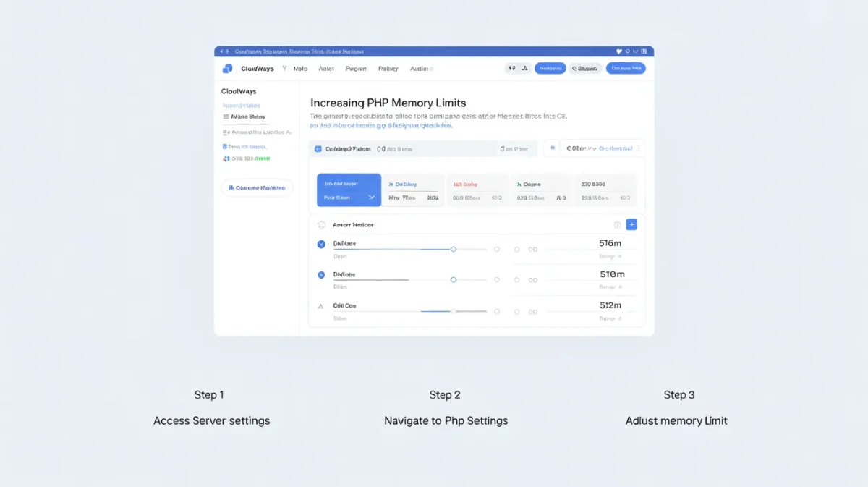Click the blue link text under the PHP heading
This screenshot has height=487, width=868.
pos(381,125)
